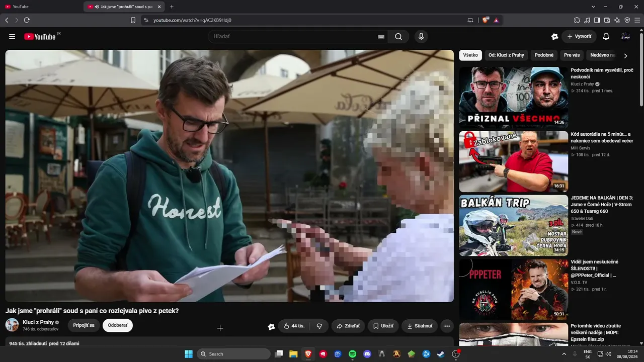Open 'Podvodník nám vysvětlil' video thumbnail
Screen dimensions: 644x362
coord(513,98)
